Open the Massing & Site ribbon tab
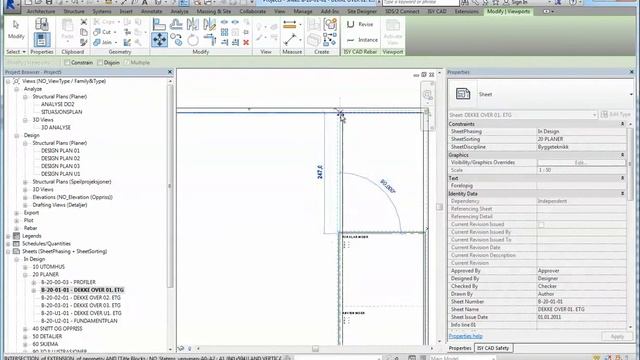 tap(214, 11)
